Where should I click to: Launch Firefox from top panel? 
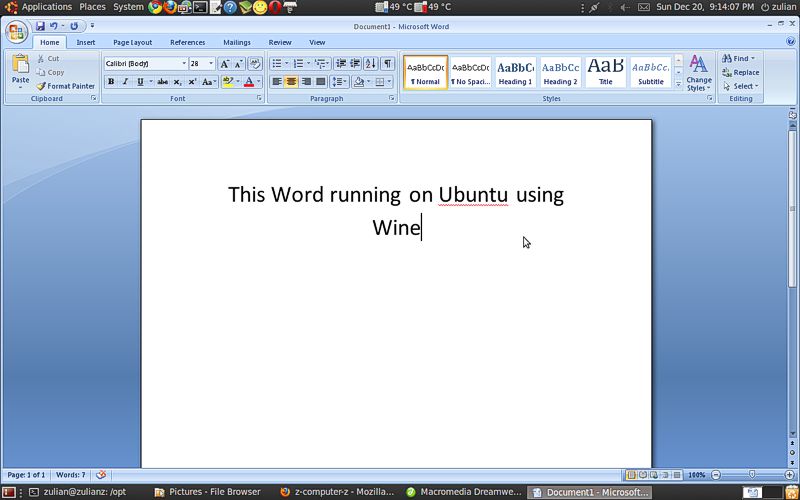170,7
